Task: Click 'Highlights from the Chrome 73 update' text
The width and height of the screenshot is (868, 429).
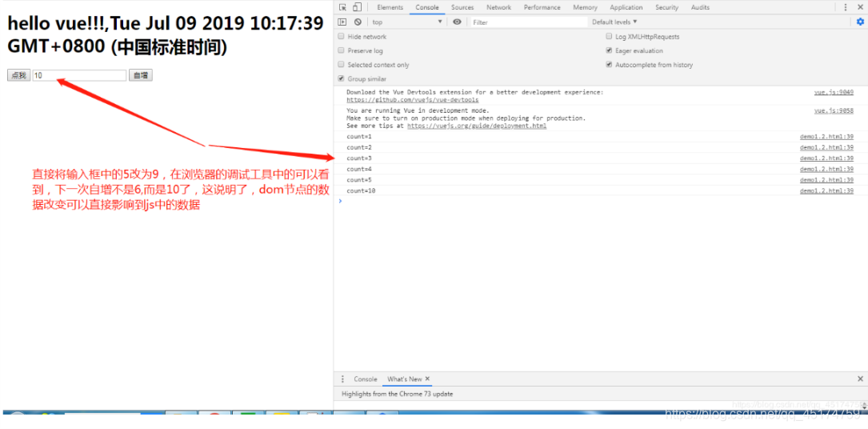Action: click(x=397, y=394)
